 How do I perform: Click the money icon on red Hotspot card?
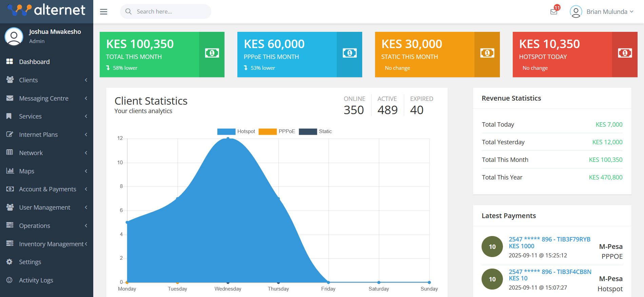click(625, 53)
